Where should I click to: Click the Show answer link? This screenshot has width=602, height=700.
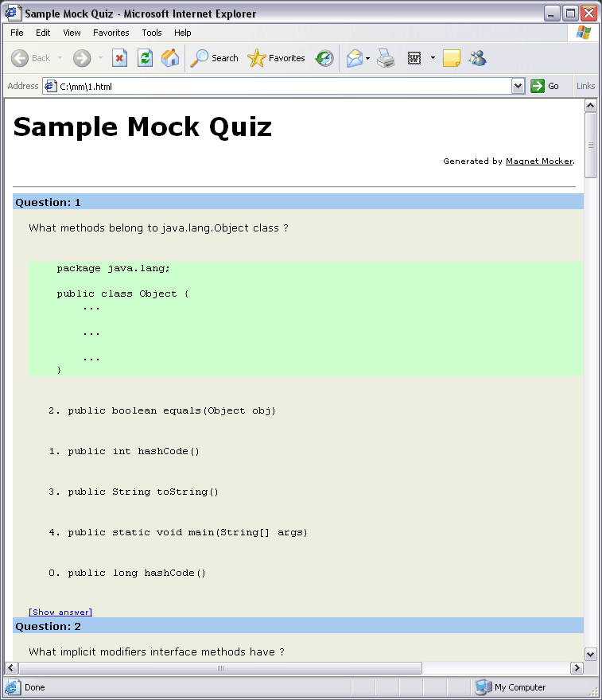[60, 612]
